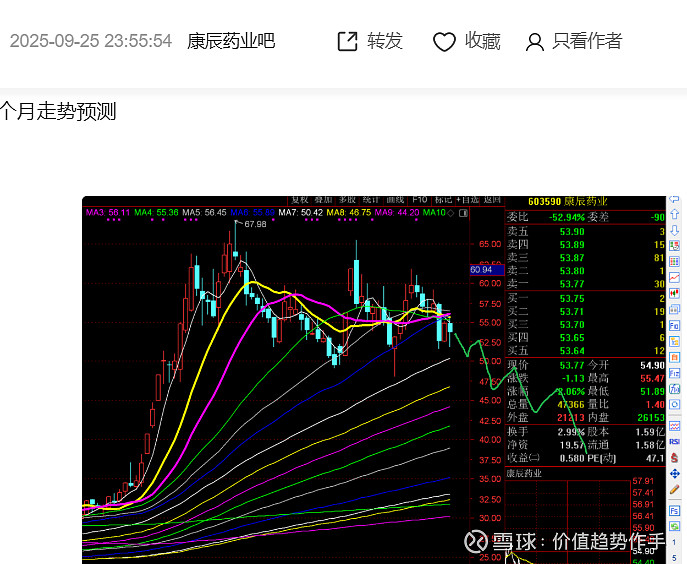
Task: Click the post heading 个月走势预测
Action: [58, 111]
